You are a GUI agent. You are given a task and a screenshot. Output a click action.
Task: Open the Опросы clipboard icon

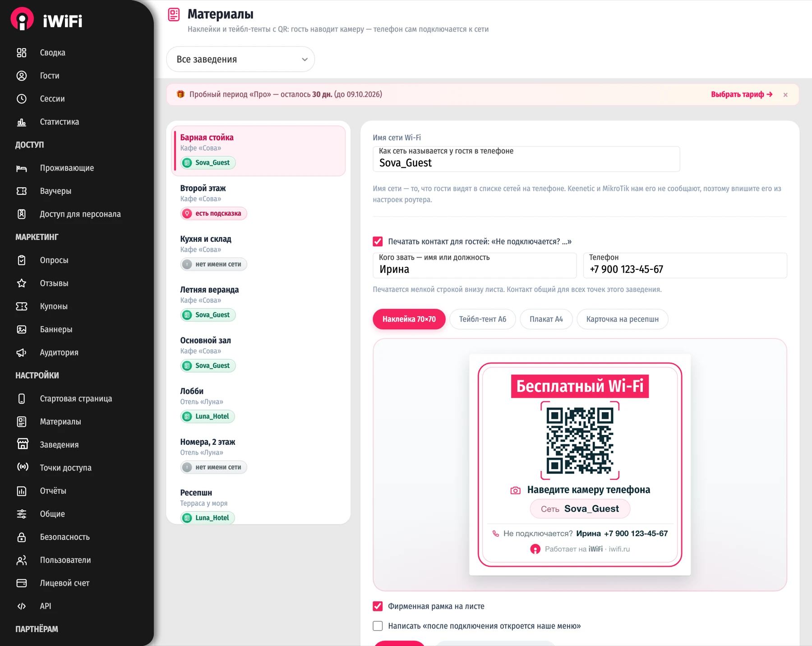[x=22, y=260]
